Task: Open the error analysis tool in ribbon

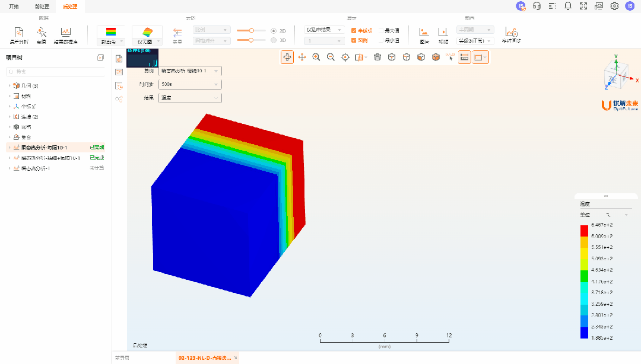Action: coord(19,35)
